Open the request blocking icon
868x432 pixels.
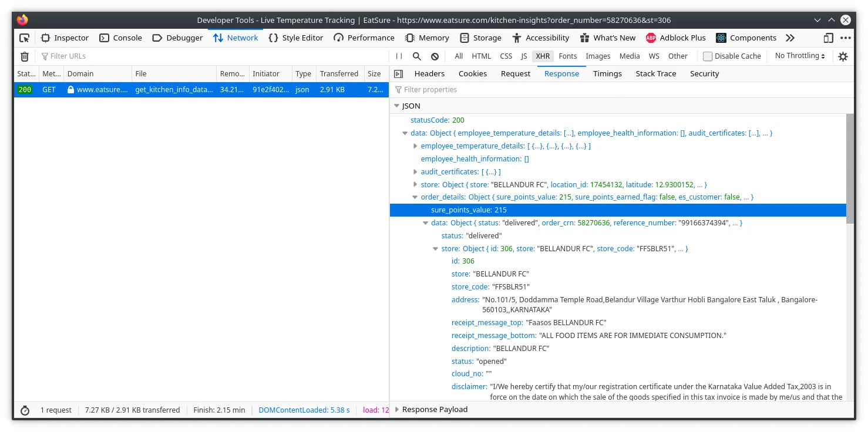[435, 56]
